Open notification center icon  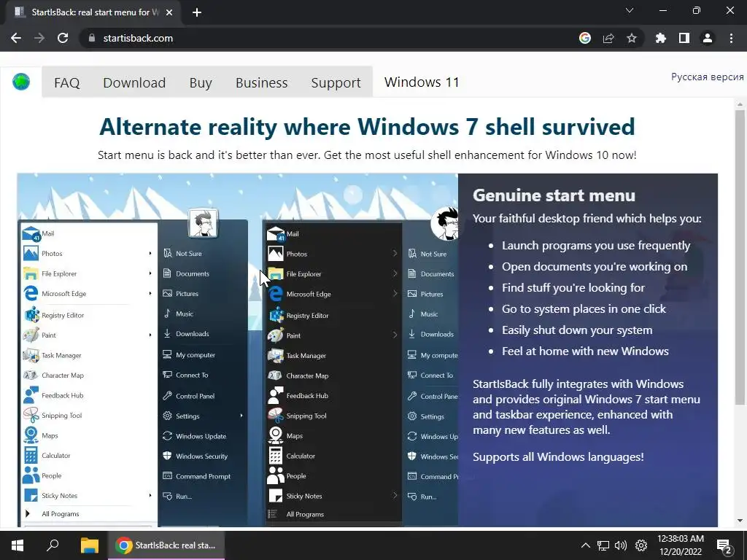point(724,546)
